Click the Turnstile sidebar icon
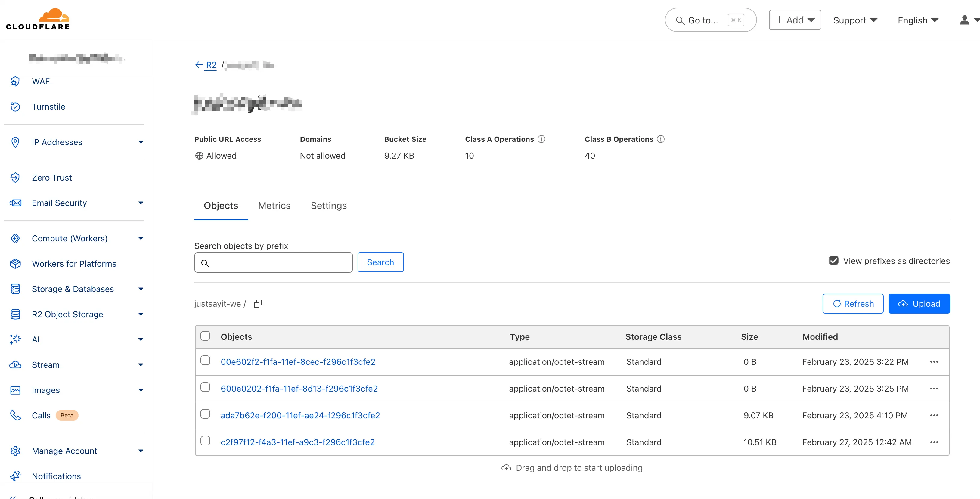This screenshot has width=980, height=499. 15,107
